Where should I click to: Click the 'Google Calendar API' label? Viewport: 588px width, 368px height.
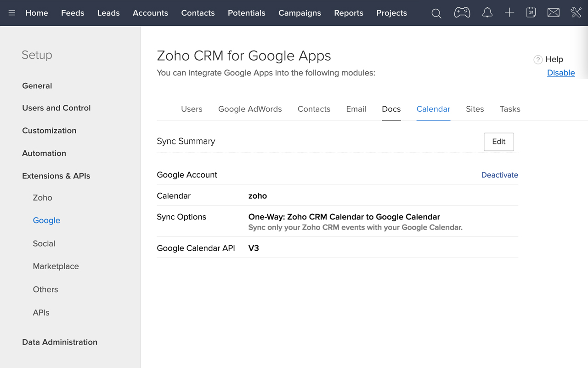click(x=196, y=248)
